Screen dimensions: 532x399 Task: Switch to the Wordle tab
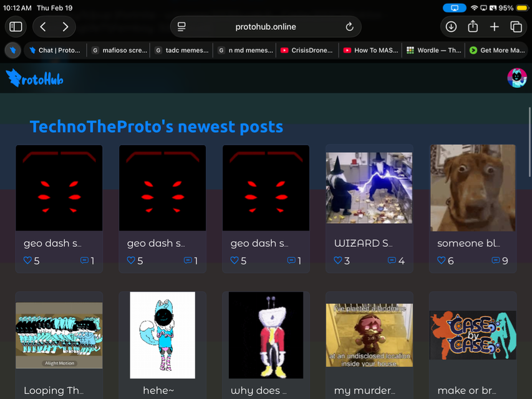(x=433, y=50)
